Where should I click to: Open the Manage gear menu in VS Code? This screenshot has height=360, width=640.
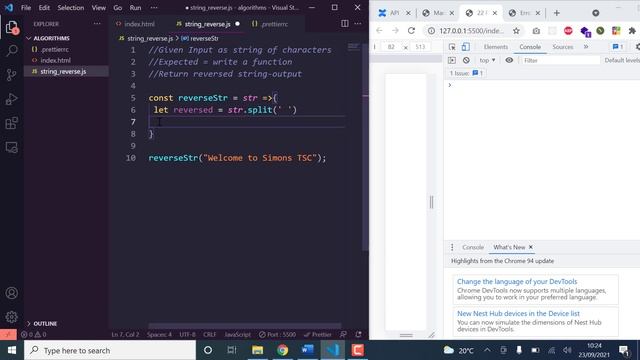pos(11,316)
